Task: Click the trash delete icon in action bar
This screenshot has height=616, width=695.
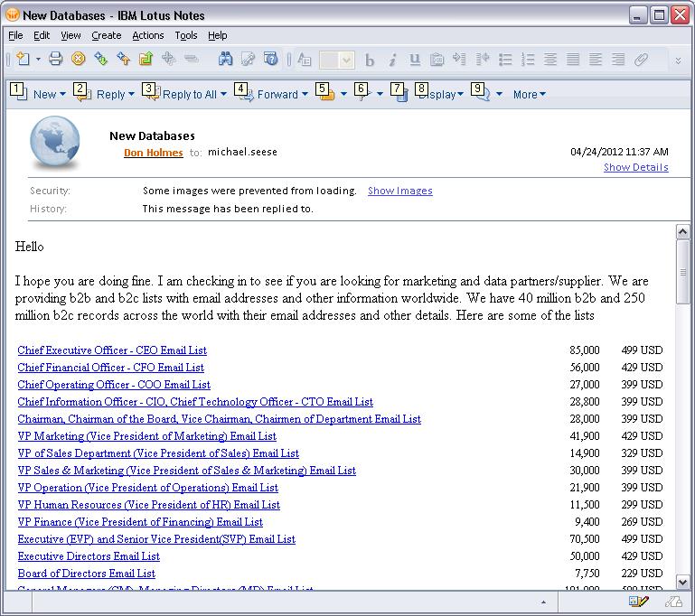Action: (x=401, y=94)
